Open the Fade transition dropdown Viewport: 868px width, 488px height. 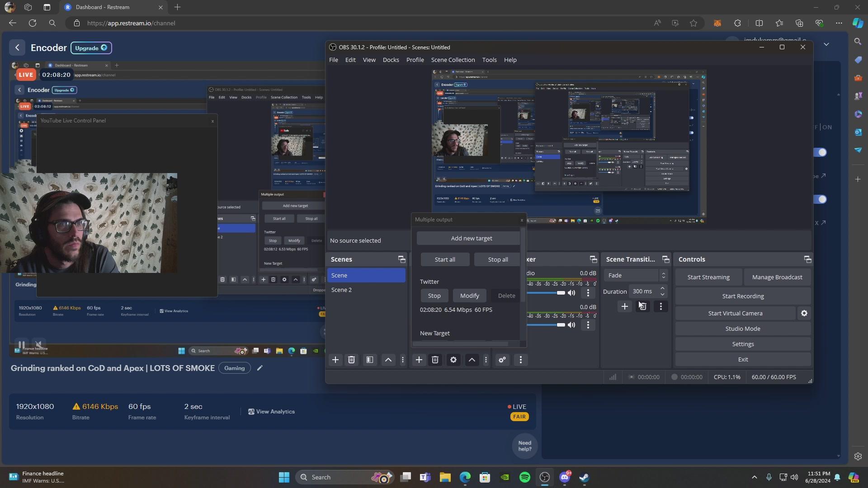636,275
